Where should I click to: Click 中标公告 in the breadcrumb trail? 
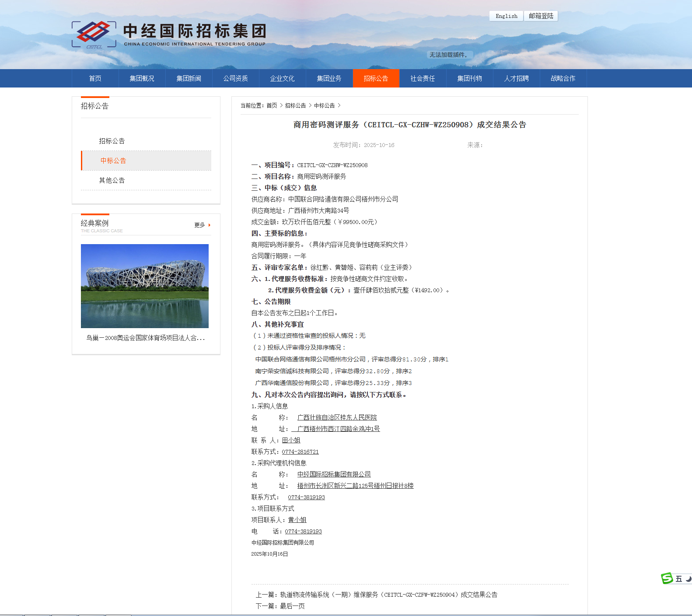click(x=324, y=105)
